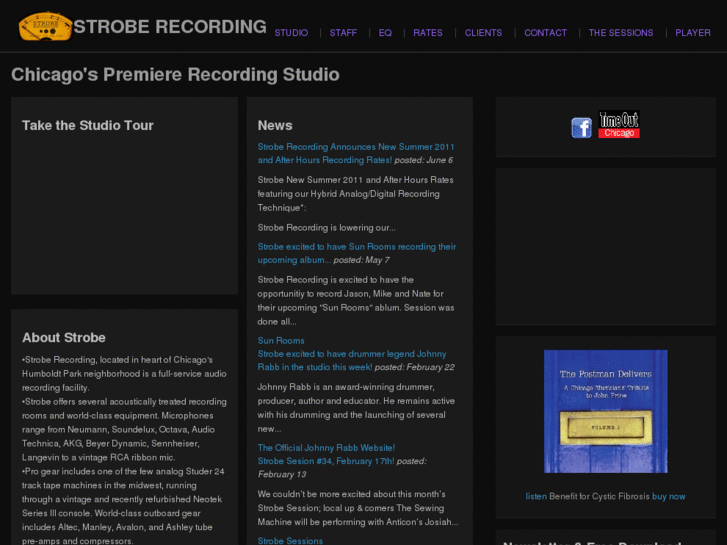This screenshot has width=727, height=545.
Task: Follow the Sun Rooms link
Action: click(281, 340)
